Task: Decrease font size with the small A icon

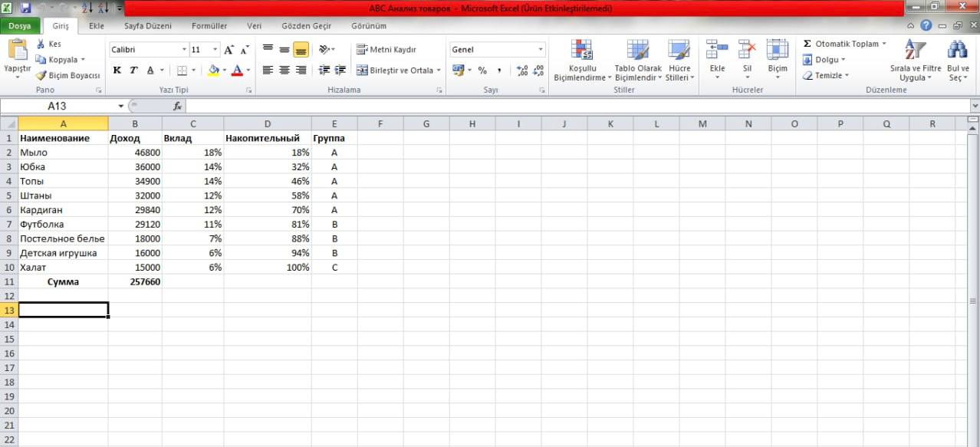Action: click(245, 50)
